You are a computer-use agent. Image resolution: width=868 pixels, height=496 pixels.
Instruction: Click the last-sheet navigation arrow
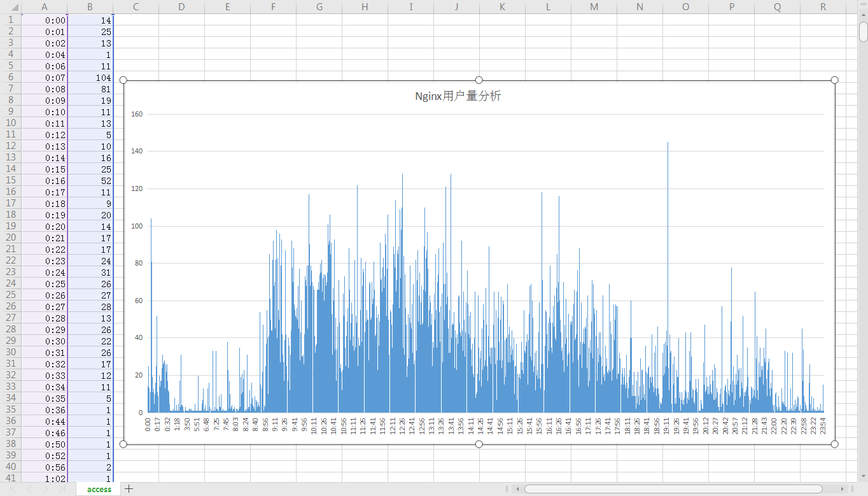tap(62, 489)
